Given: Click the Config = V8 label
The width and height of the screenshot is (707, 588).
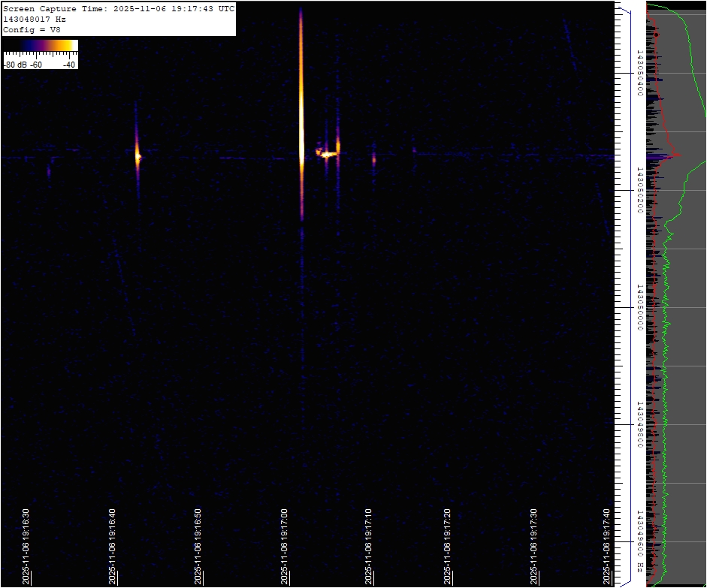Looking at the screenshot, I should tap(32, 29).
